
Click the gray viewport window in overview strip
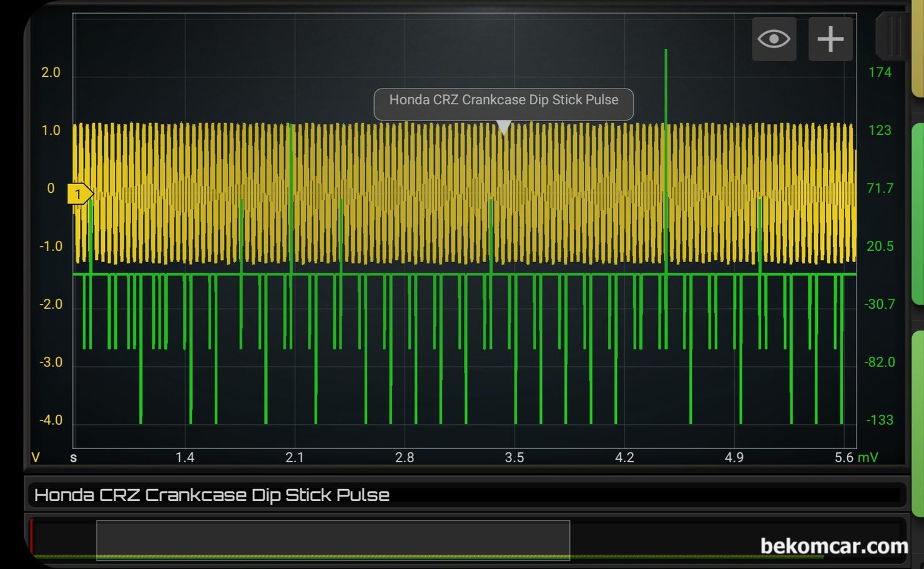(x=333, y=540)
